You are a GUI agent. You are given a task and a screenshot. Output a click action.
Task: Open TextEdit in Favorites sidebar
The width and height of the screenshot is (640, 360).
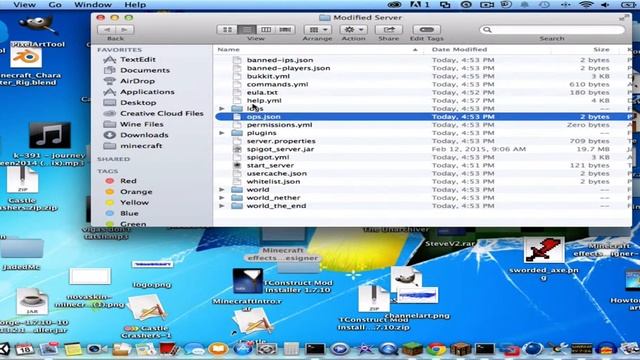click(138, 60)
